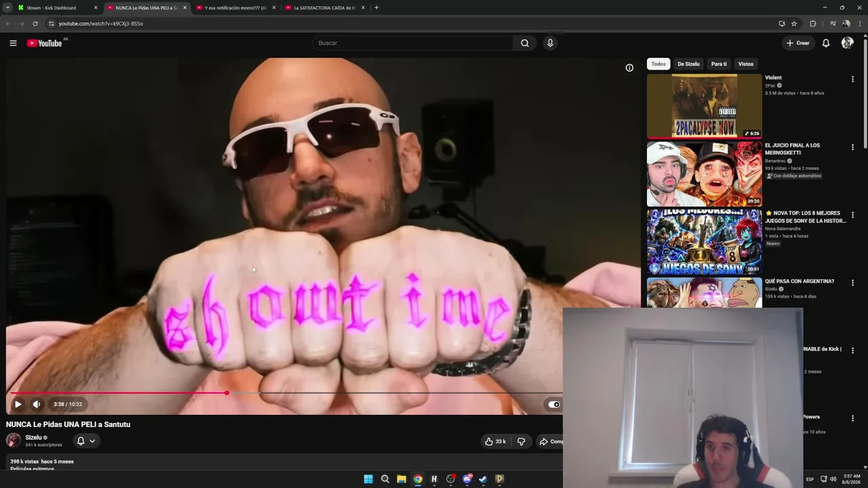This screenshot has width=868, height=488.
Task: Switch to 'Y esa notificación momo' tab
Action: tap(235, 7)
